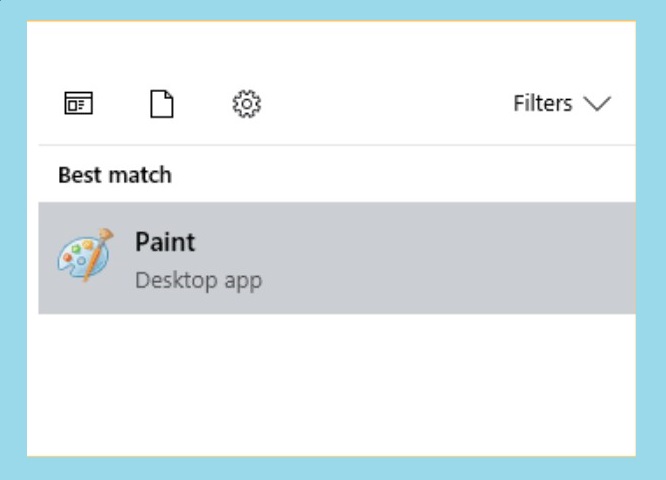666x480 pixels.
Task: Click the empty header area above the filter icons
Action: pos(331,51)
